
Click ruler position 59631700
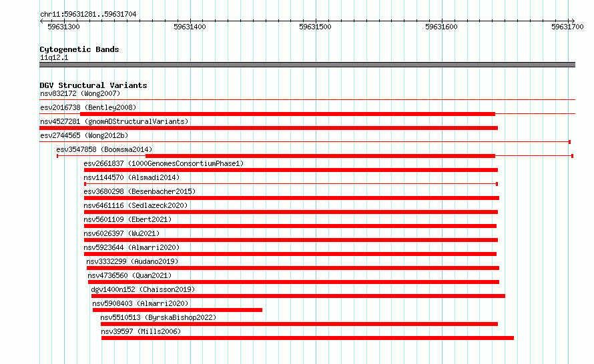[567, 27]
